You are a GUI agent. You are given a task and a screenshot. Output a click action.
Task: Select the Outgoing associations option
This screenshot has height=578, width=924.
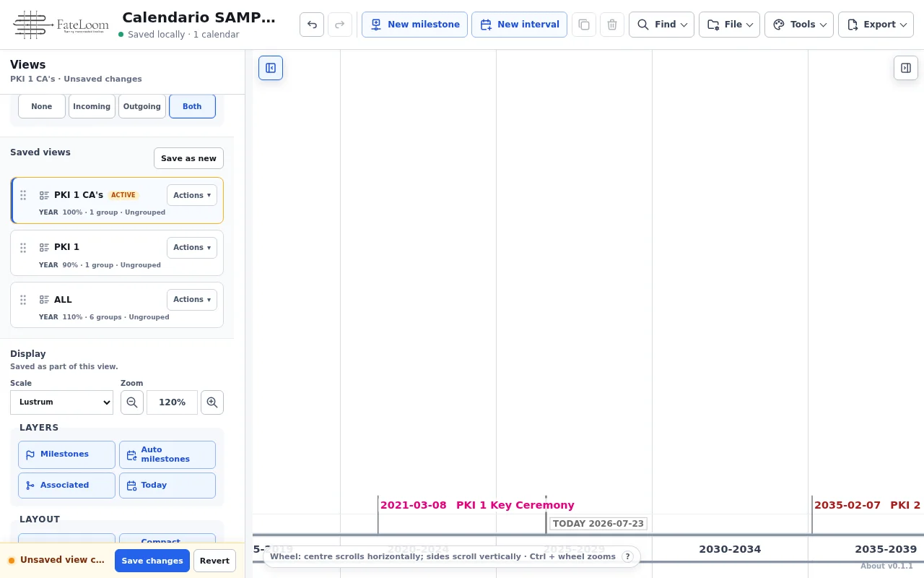(142, 106)
